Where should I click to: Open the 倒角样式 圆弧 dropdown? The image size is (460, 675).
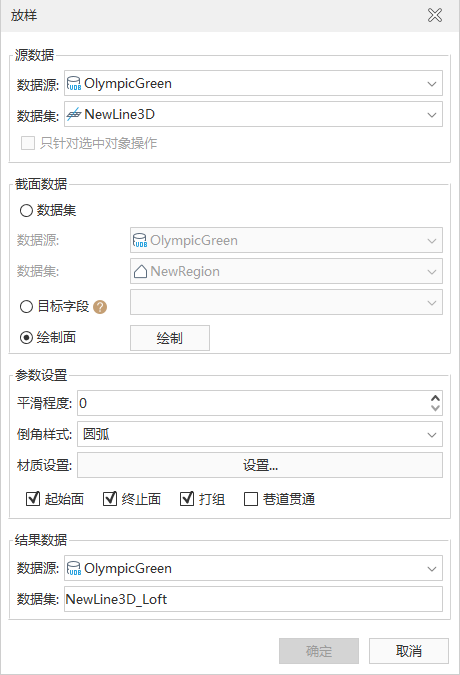260,434
